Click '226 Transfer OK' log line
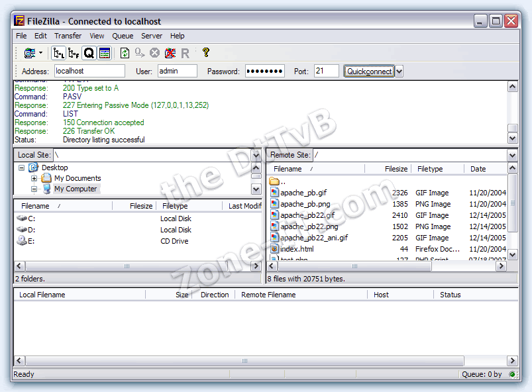Screen dimensions: 532x392 [89, 131]
